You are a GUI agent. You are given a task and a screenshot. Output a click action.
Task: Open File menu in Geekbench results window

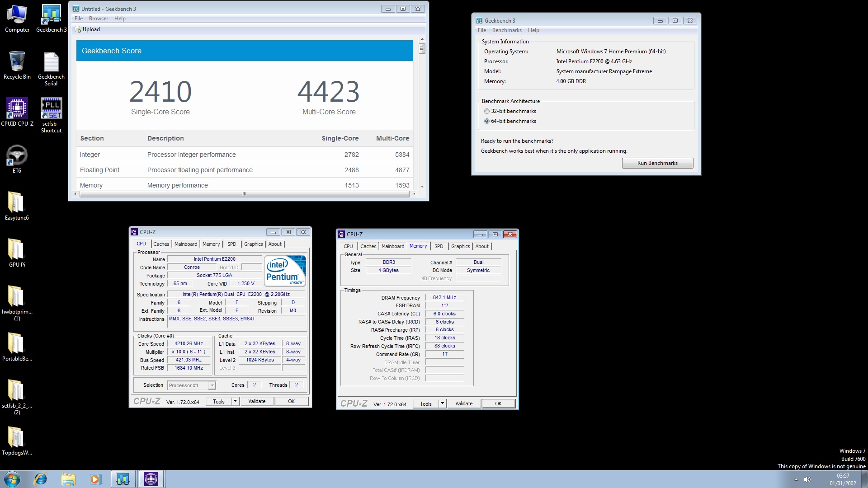(79, 19)
